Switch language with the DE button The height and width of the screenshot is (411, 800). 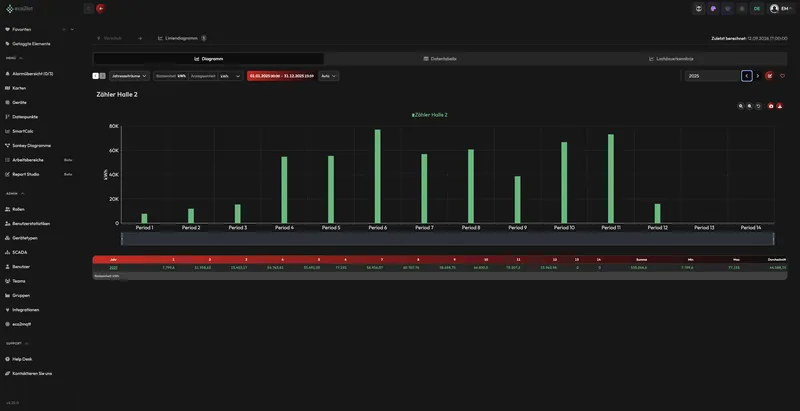(x=757, y=9)
